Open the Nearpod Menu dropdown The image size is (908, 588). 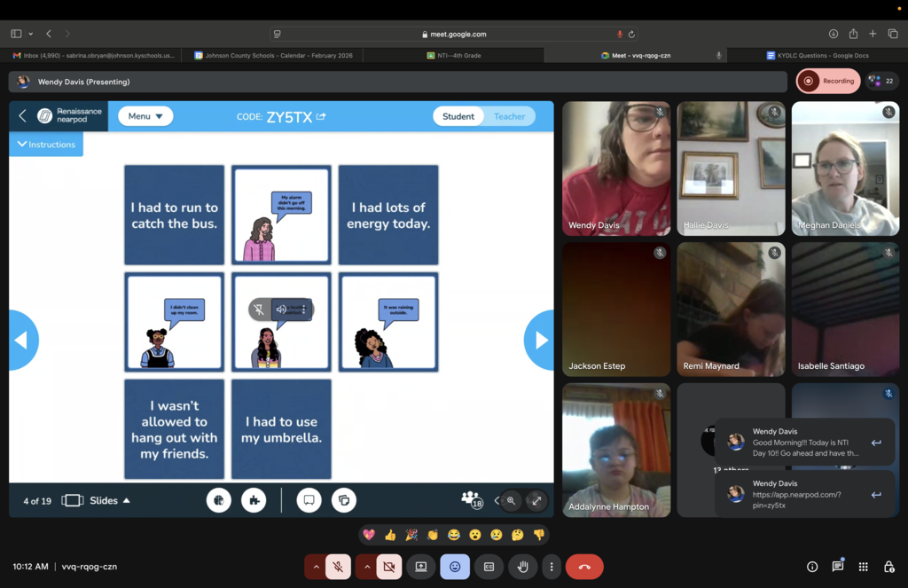[x=145, y=116]
